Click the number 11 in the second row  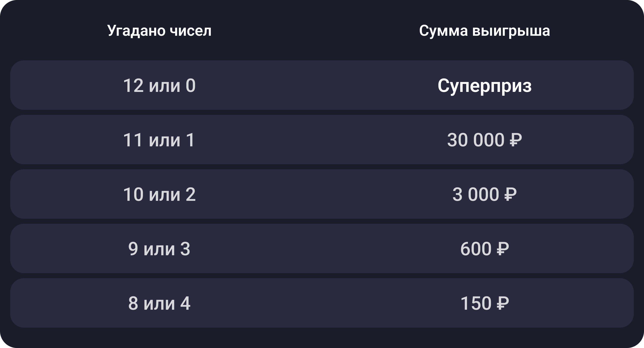(x=133, y=140)
